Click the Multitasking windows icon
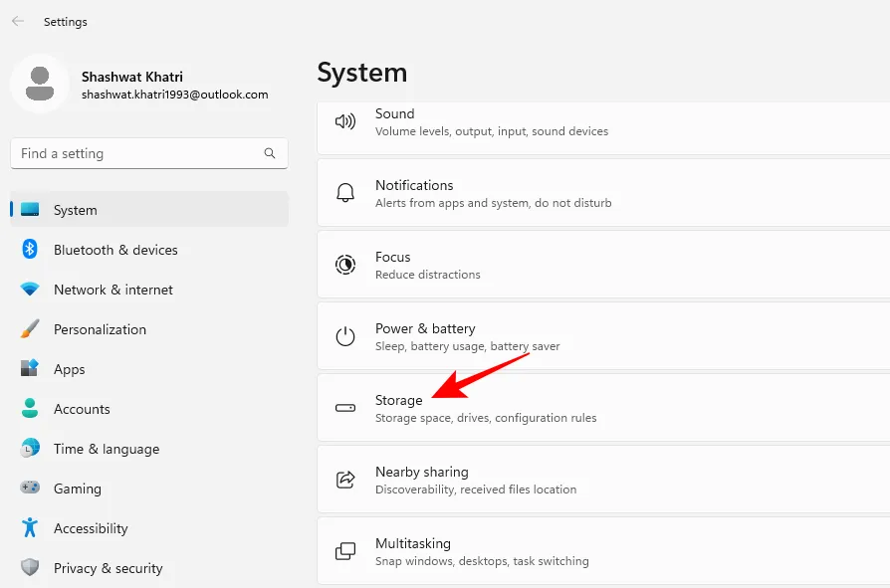This screenshot has width=890, height=588. [345, 551]
